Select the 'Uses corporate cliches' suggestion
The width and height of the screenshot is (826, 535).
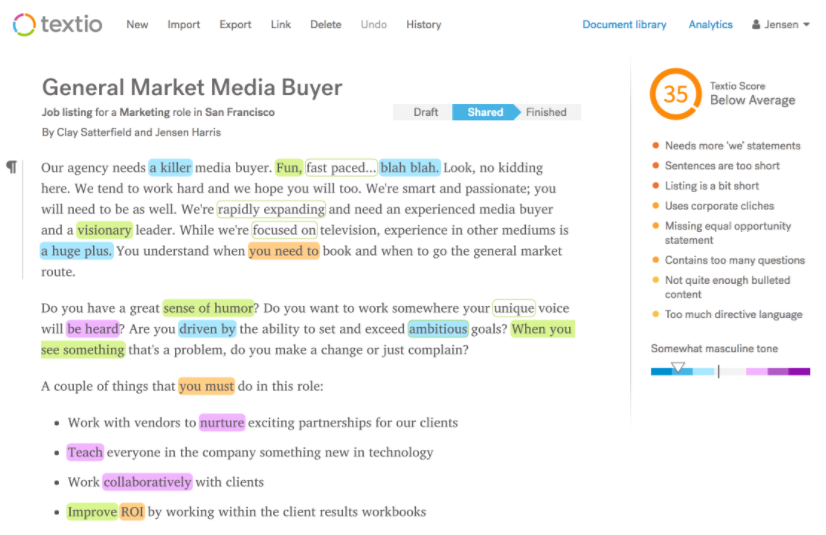pyautogui.click(x=719, y=206)
